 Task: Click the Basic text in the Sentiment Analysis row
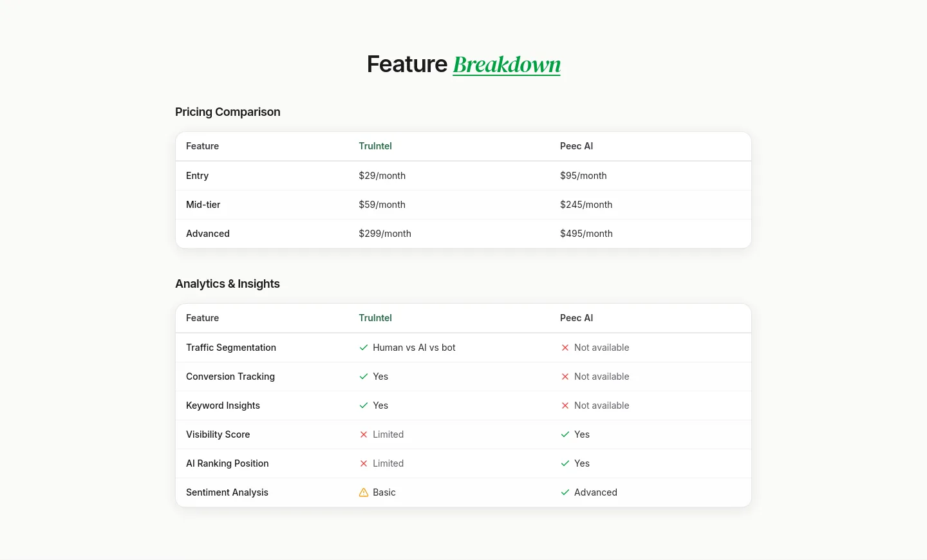pyautogui.click(x=384, y=492)
